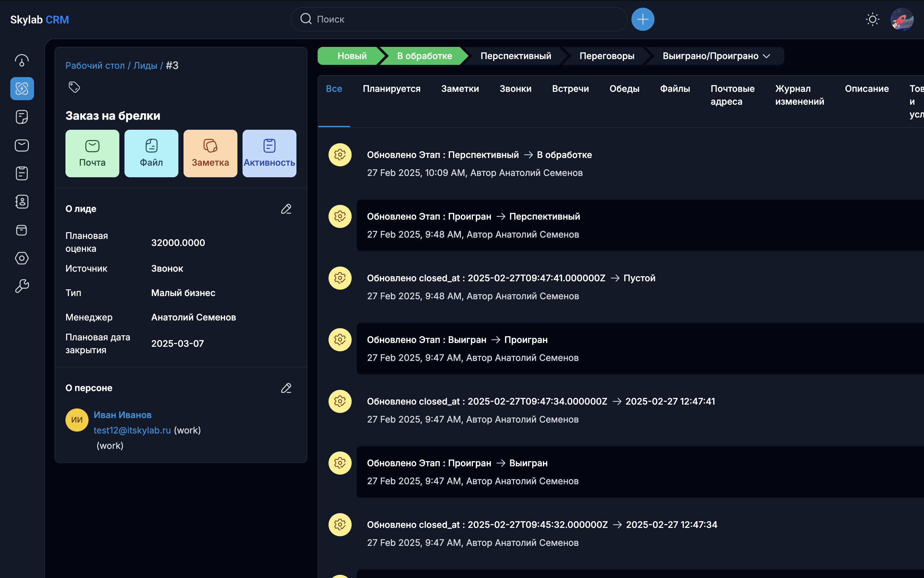Set stage to "В обработке"
The image size is (924, 578).
pos(424,56)
